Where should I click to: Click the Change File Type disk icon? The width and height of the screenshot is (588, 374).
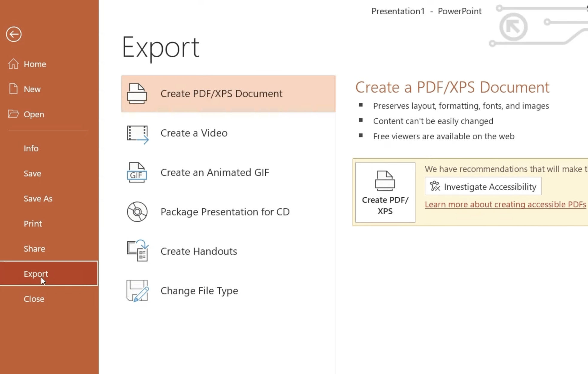(138, 291)
